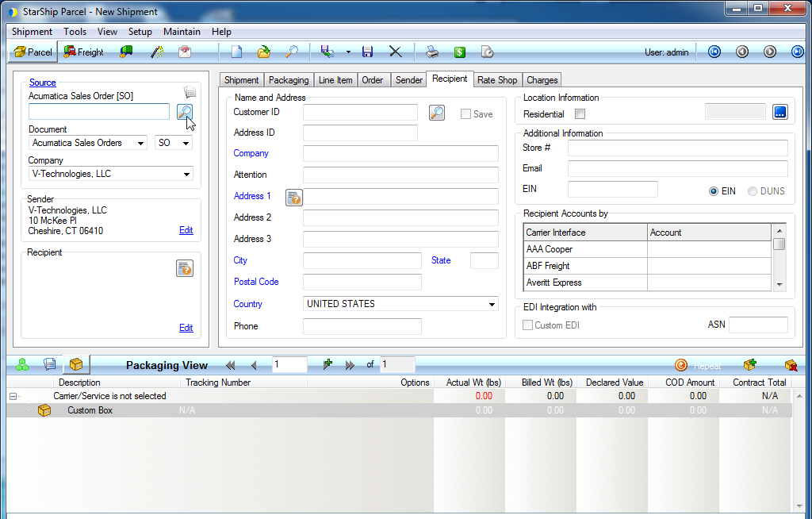Screen dimensions: 812x519
Task: Click the Source link
Action: 43,83
